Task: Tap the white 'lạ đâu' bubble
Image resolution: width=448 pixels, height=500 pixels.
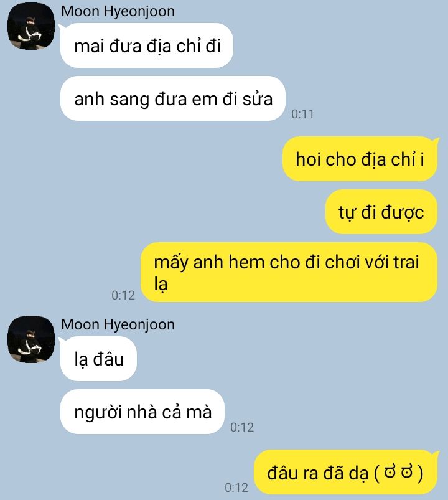Action: [98, 359]
